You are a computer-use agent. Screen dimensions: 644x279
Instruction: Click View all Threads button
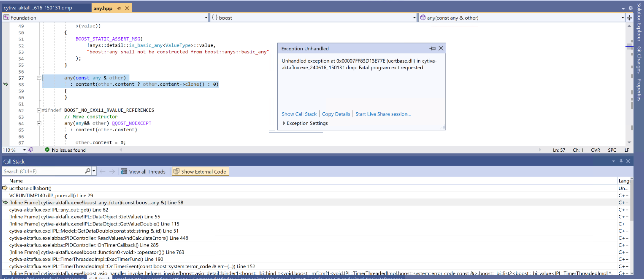(143, 171)
